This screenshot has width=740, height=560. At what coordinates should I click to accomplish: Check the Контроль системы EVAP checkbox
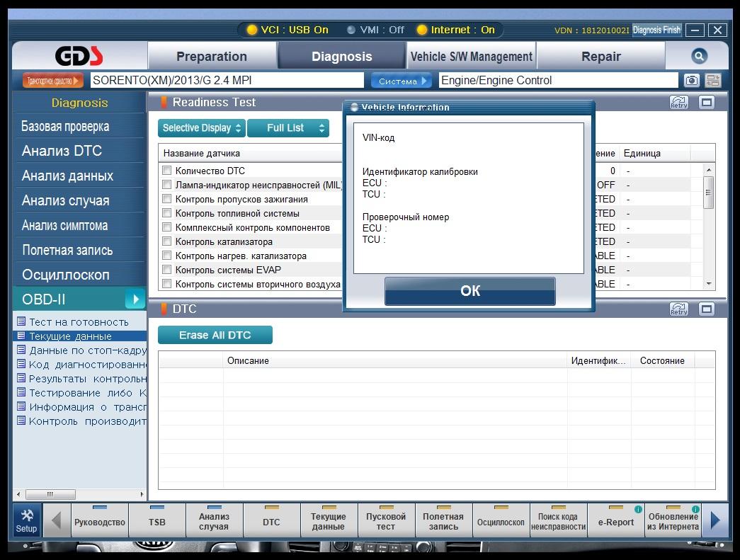point(166,270)
